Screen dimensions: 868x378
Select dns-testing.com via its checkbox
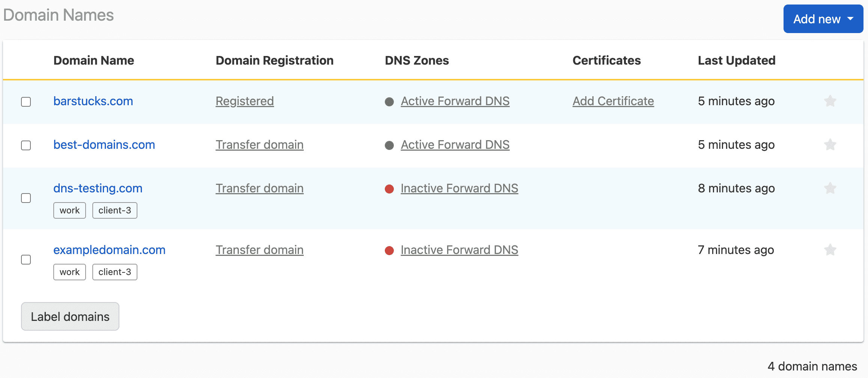tap(26, 198)
